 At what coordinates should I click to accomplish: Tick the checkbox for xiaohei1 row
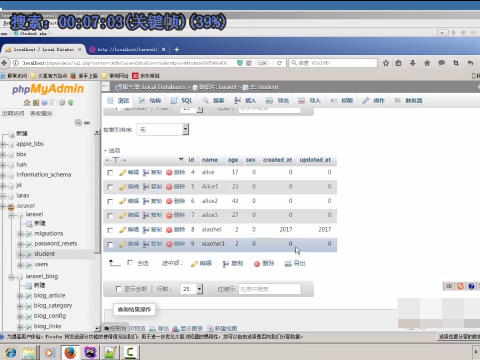point(110,244)
